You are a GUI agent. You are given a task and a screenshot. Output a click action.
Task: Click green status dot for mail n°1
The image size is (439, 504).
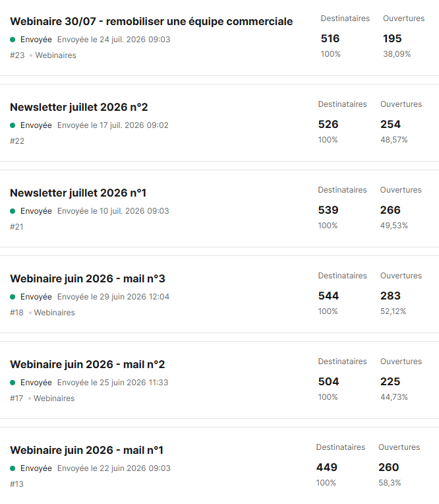[13, 468]
